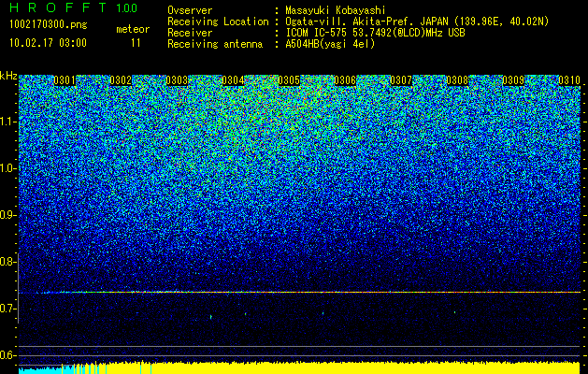Click the observer name Masayuki Kobayashi
Screen dimensions: 588x374
pyautogui.click(x=336, y=10)
